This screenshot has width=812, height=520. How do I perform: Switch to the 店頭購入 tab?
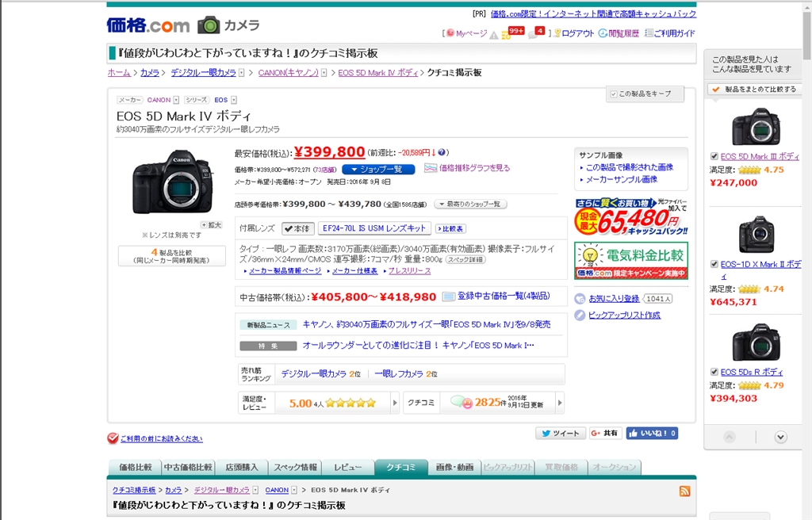coord(241,467)
